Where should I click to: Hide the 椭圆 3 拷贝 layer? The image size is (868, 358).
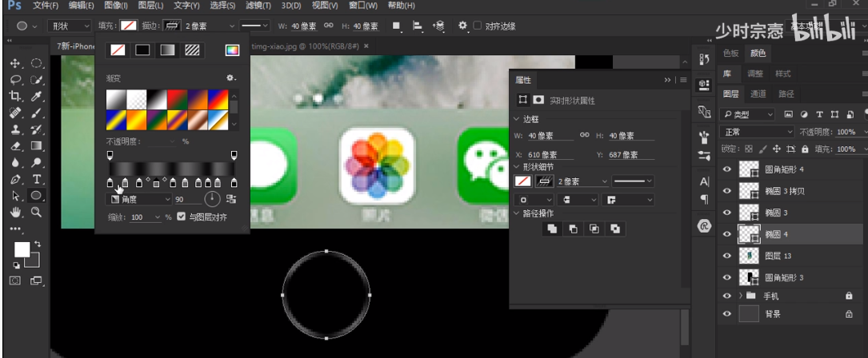tap(727, 191)
